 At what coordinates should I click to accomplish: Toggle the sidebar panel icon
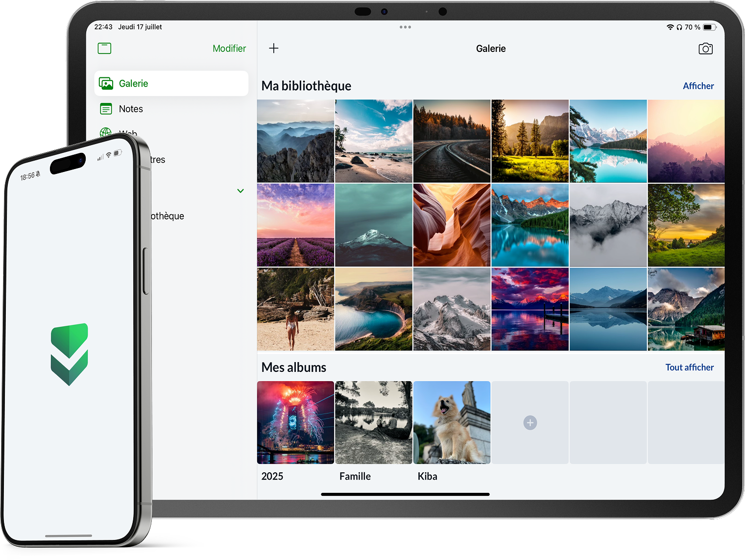tap(104, 48)
